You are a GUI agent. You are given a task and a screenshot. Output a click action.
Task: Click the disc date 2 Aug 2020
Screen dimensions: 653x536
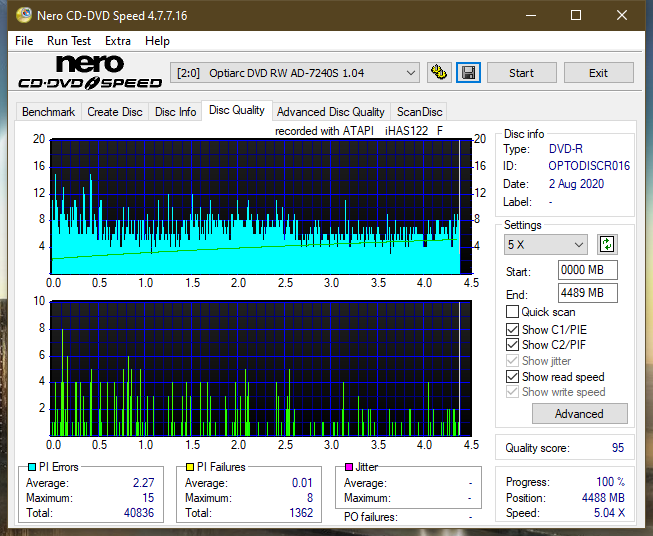(x=576, y=184)
